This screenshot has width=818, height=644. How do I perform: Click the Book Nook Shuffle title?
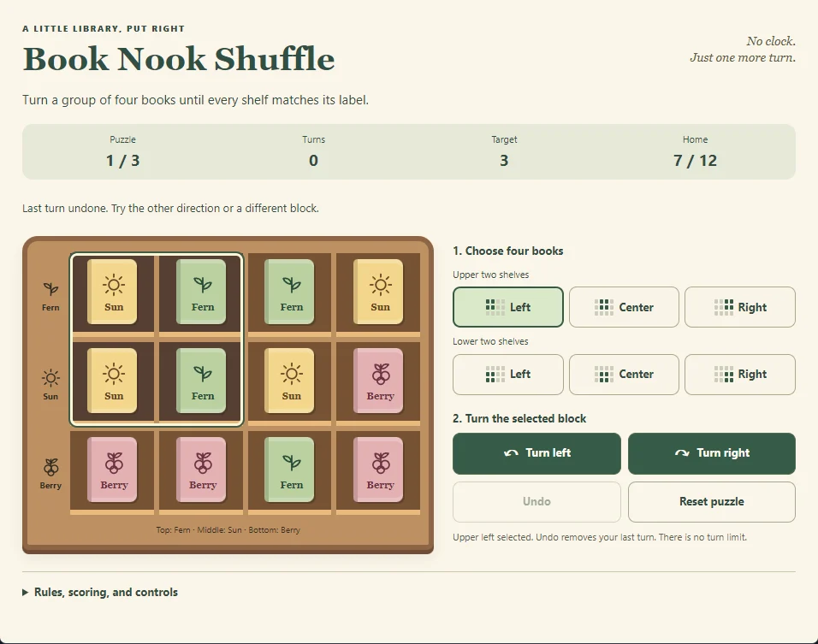179,59
